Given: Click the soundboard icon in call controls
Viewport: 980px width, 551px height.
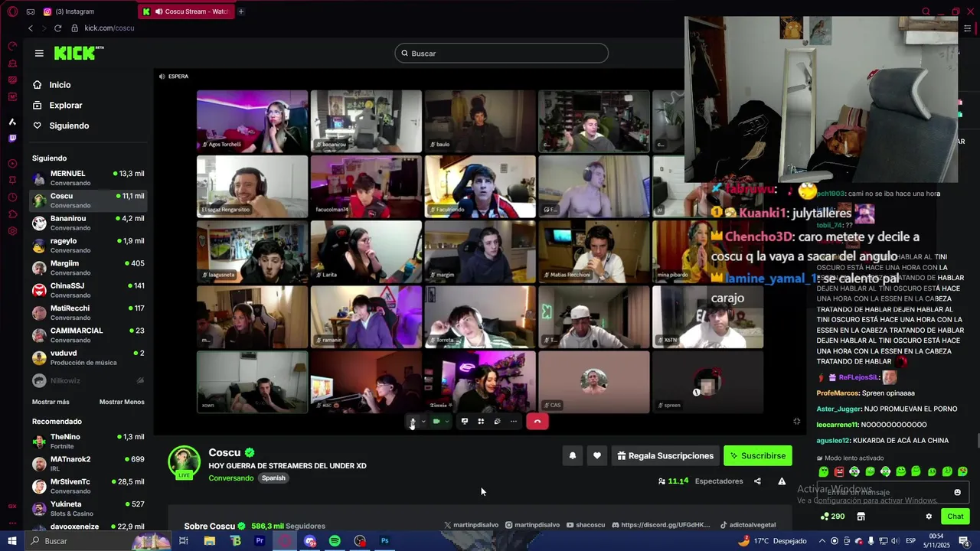Looking at the screenshot, I should click(497, 422).
